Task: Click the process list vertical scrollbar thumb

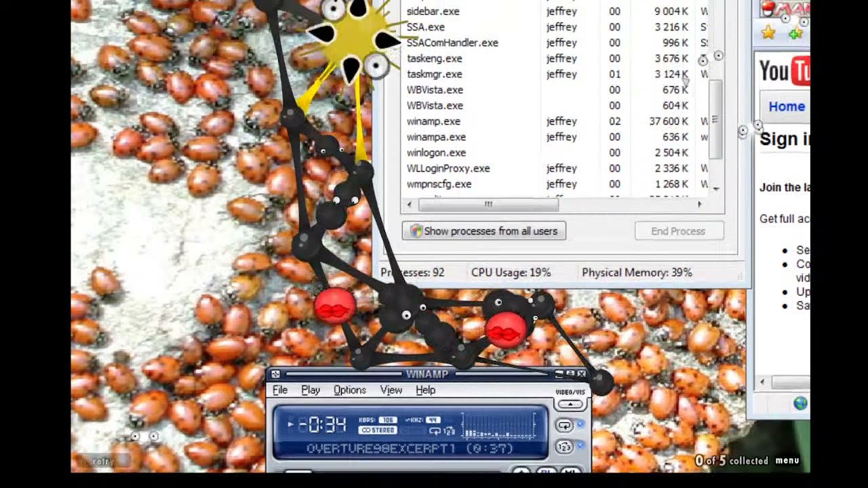Action: pyautogui.click(x=716, y=120)
